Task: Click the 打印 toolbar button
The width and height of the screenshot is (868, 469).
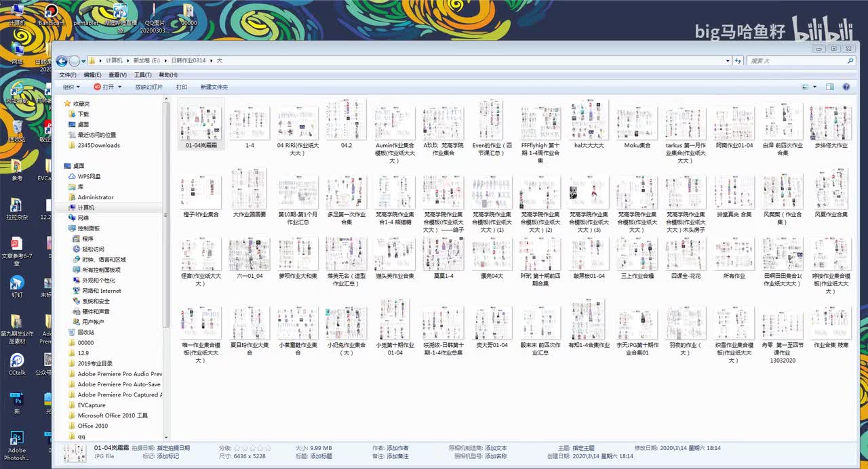Action: click(x=182, y=87)
